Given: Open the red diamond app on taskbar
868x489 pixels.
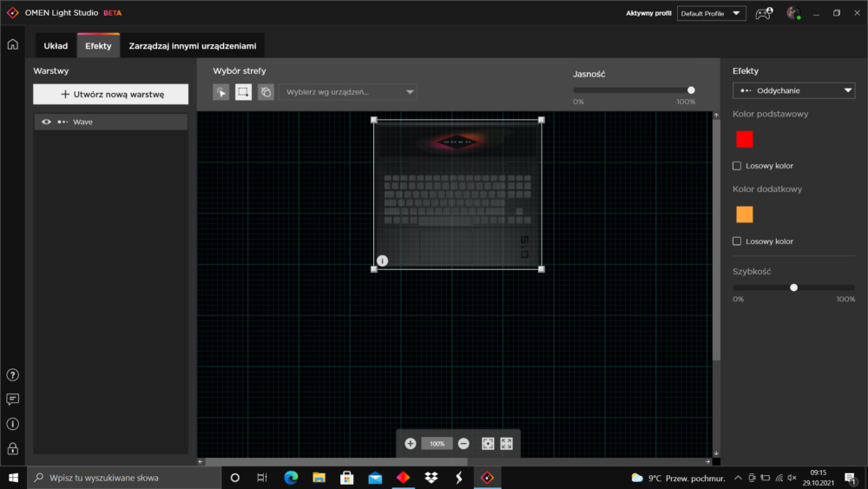Looking at the screenshot, I should click(403, 478).
